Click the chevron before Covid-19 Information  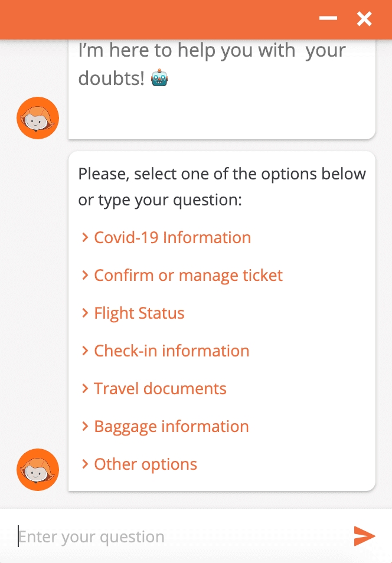(x=85, y=237)
